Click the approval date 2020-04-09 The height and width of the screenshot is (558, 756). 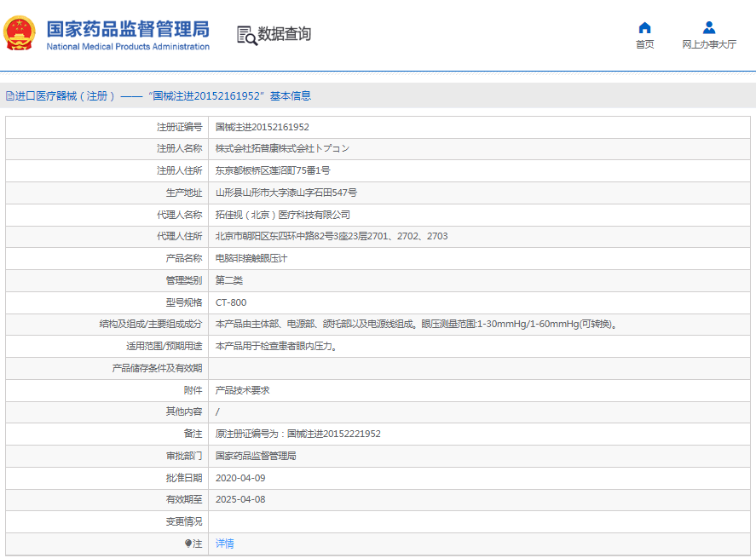click(240, 478)
